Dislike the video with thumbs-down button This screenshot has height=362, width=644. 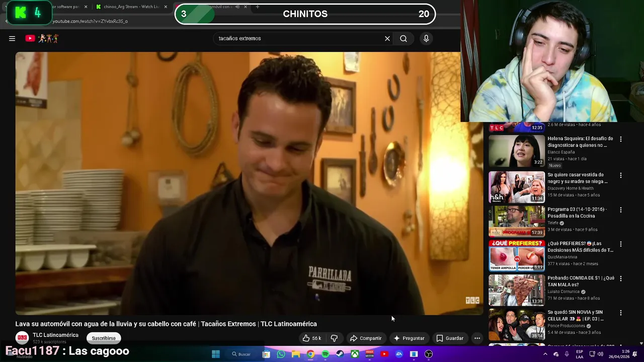[x=334, y=338]
